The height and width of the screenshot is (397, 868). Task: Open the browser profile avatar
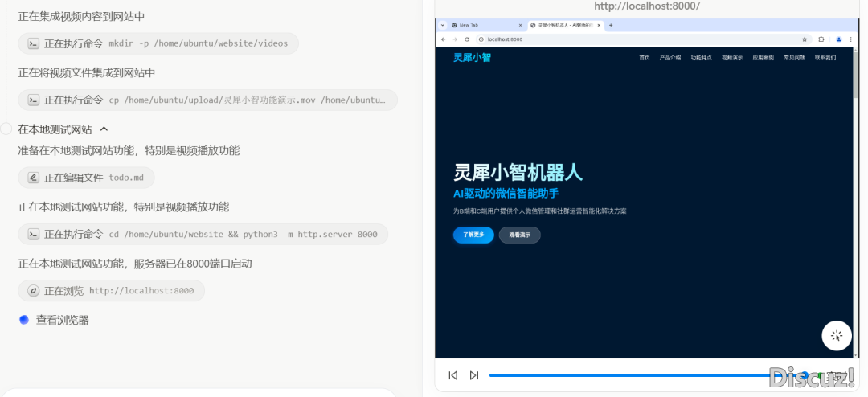tap(838, 39)
